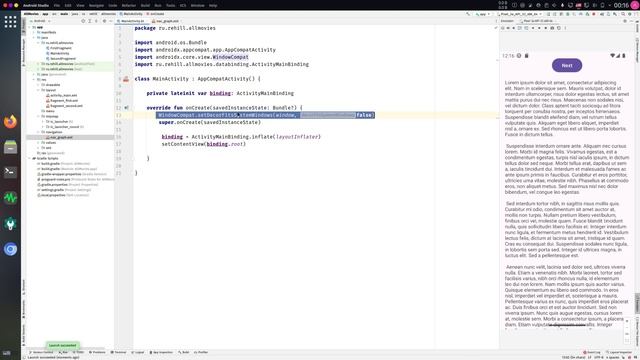The image size is (640, 360).
Task: Open the Firefox icon in the dock
Action: tap(10, 122)
